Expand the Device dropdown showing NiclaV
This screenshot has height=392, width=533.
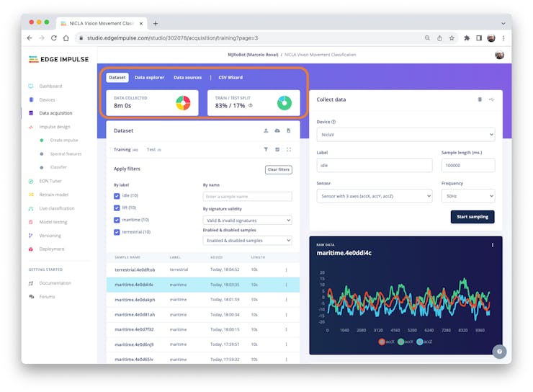pyautogui.click(x=406, y=135)
